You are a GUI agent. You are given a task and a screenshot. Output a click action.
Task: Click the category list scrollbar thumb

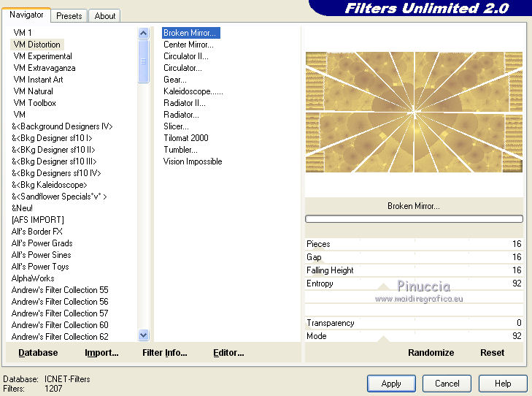(144, 61)
